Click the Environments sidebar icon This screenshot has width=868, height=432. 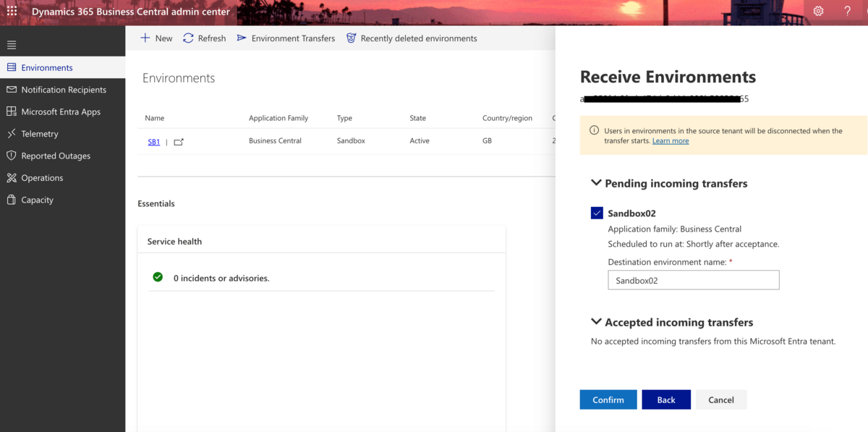[11, 67]
